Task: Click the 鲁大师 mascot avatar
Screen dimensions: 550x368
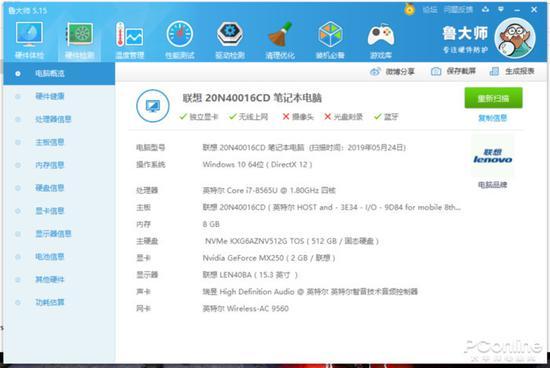Action: pos(515,38)
